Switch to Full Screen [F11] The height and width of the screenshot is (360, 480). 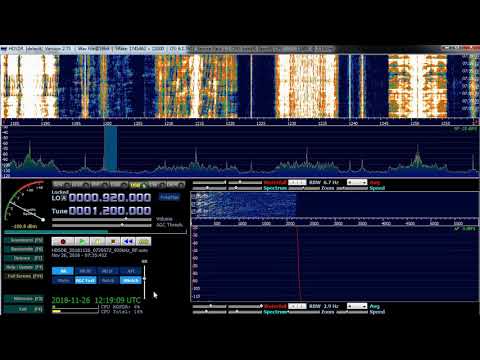(24, 276)
